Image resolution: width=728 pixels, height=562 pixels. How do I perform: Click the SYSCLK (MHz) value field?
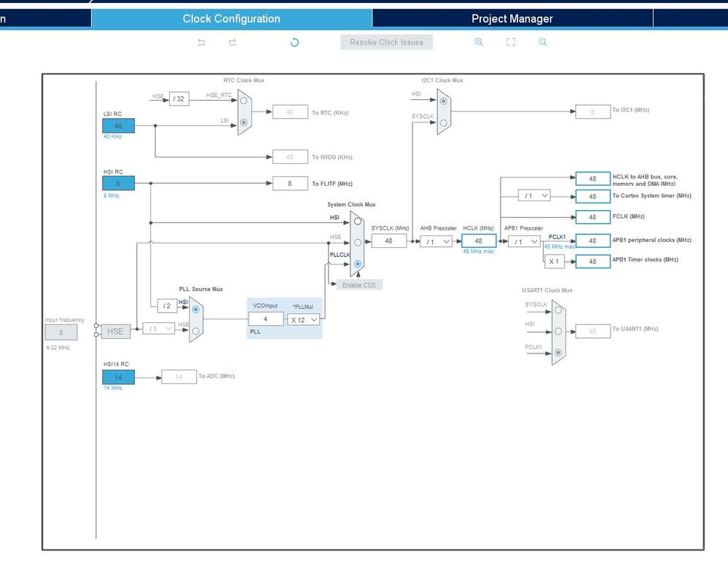(389, 241)
